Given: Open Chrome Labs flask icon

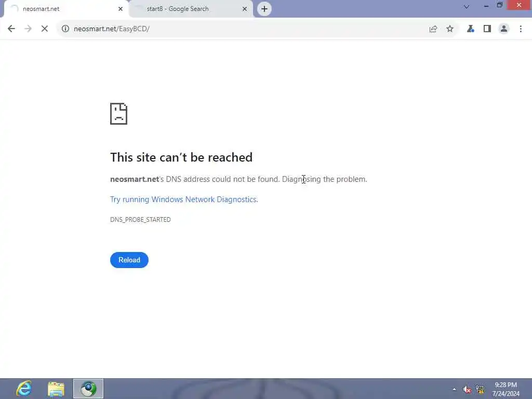Looking at the screenshot, I should click(x=470, y=29).
